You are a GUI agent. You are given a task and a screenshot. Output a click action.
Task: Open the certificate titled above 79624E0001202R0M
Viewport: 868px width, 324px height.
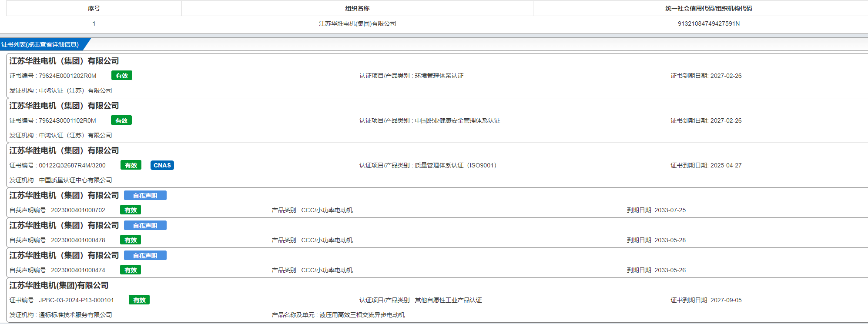click(x=64, y=61)
